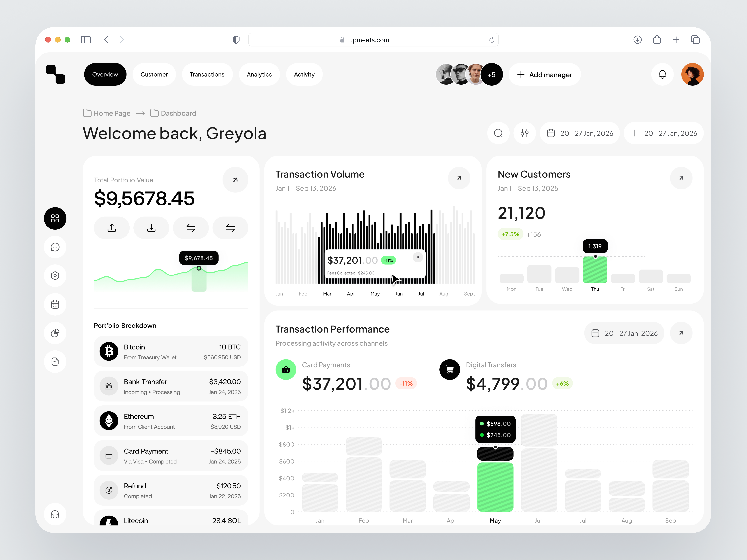Click the app logo
Screen dimensions: 747x560
tap(56, 74)
